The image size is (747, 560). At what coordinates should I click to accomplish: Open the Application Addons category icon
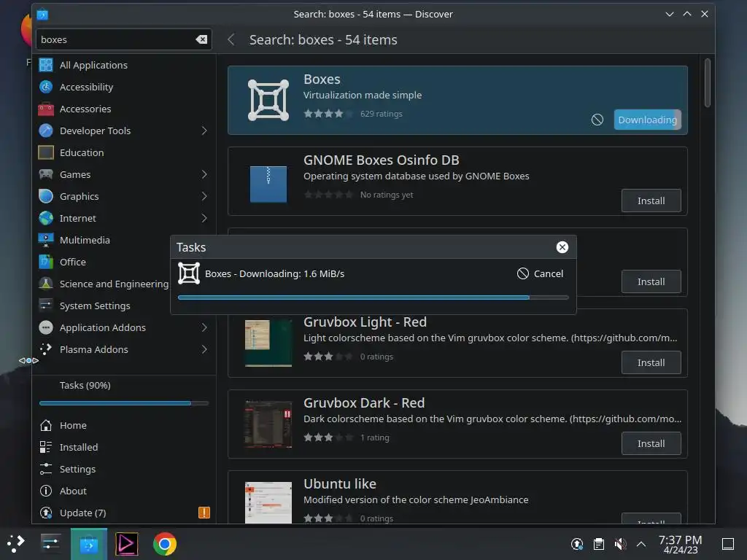[x=46, y=328]
